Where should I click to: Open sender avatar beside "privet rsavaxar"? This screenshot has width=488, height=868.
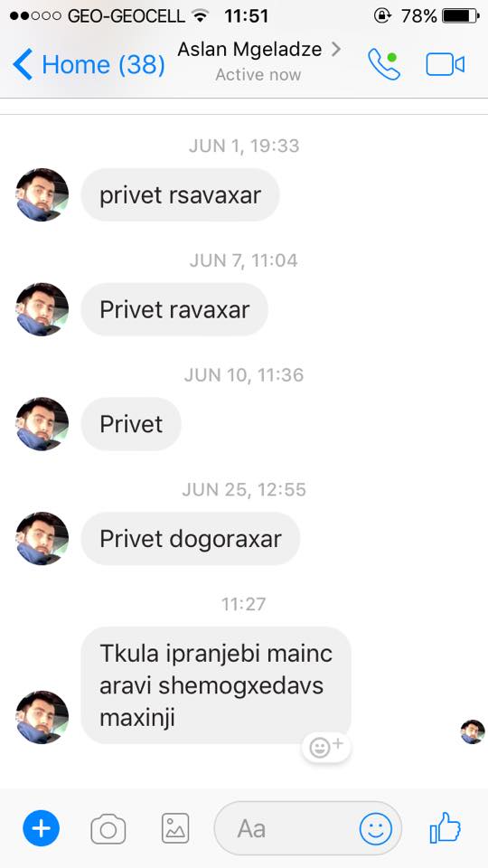[42, 195]
